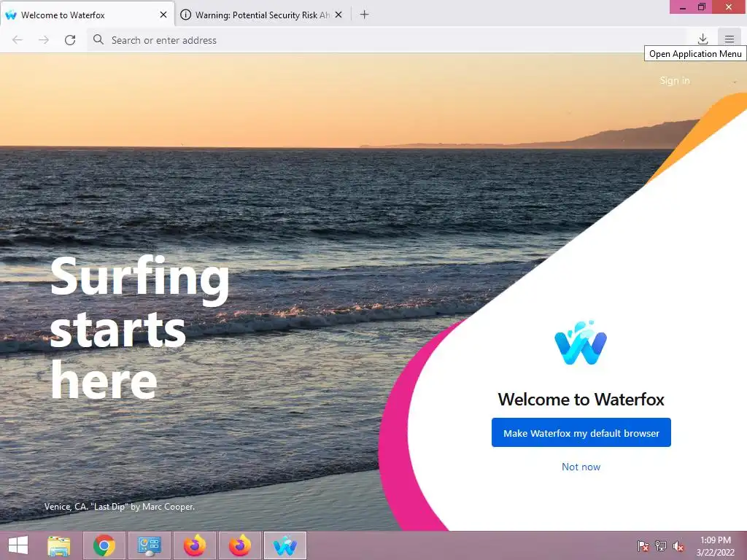Click the search magnifier icon in address bar
This screenshot has height=560, width=747.
click(x=98, y=39)
